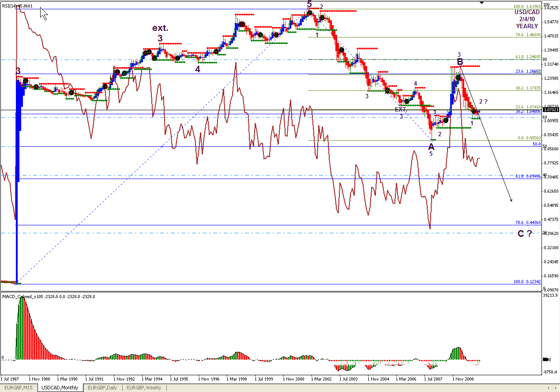
Task: Click the large 'B' wave label
Action: pyautogui.click(x=460, y=62)
